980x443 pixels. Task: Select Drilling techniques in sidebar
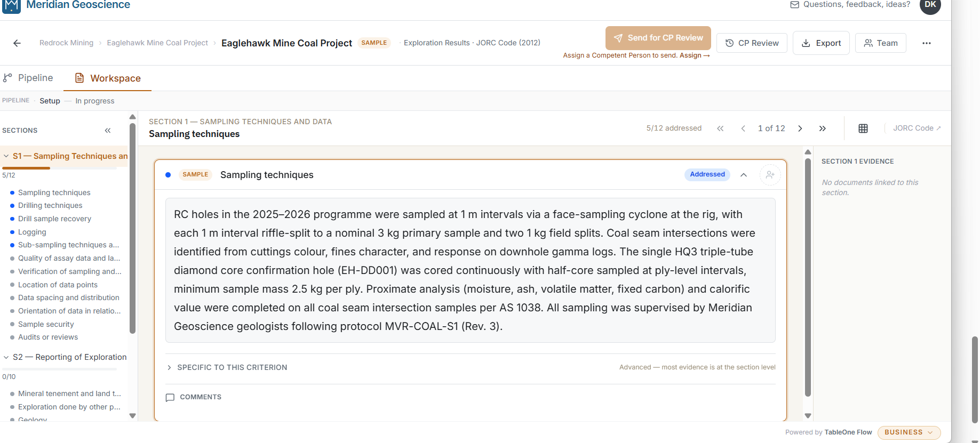(x=50, y=206)
